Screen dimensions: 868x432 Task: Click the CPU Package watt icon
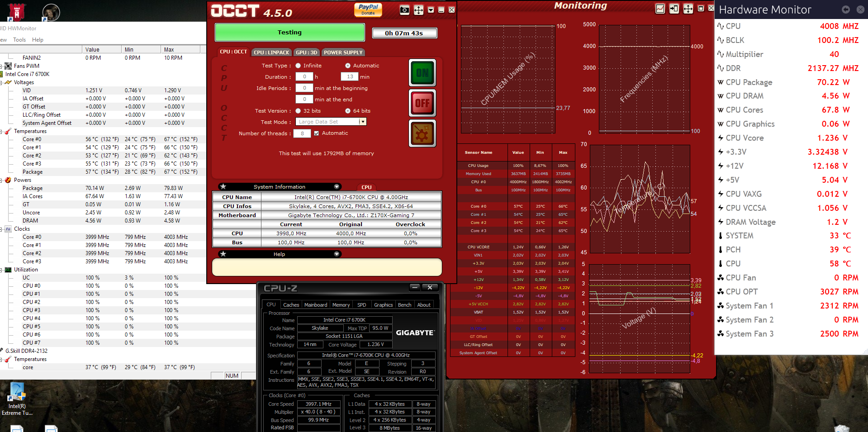pyautogui.click(x=721, y=82)
